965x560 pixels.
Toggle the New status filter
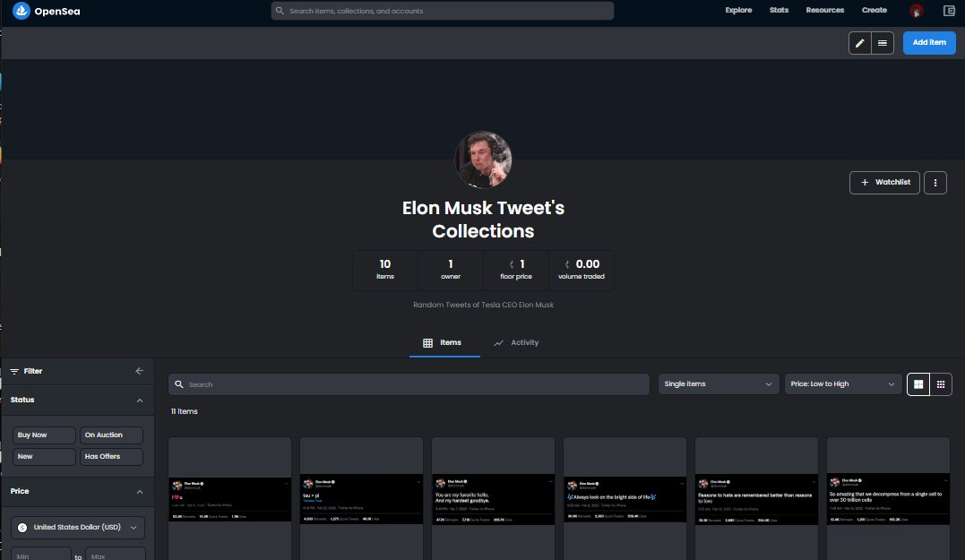point(44,457)
